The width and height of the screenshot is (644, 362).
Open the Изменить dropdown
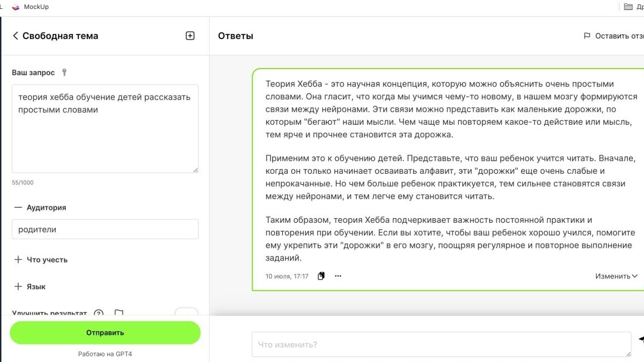(x=616, y=276)
